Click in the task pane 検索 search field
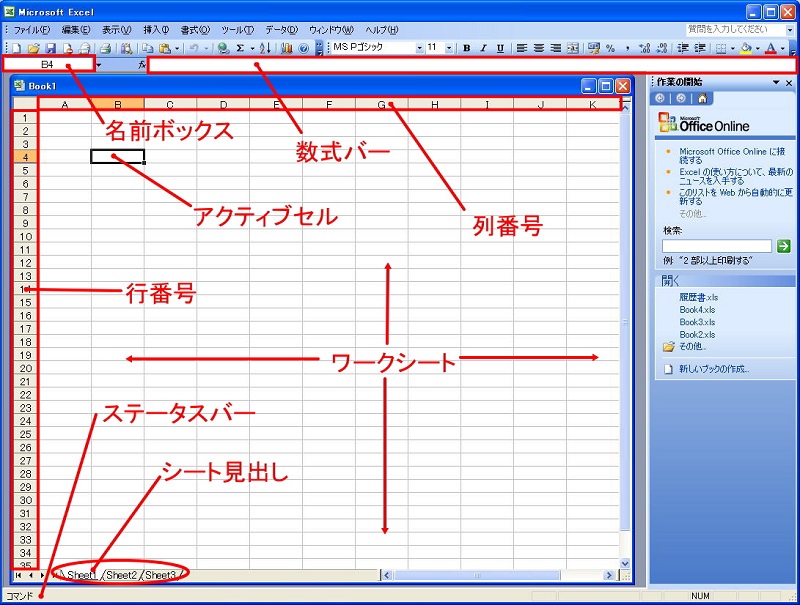Image resolution: width=800 pixels, height=605 pixels. [x=717, y=246]
